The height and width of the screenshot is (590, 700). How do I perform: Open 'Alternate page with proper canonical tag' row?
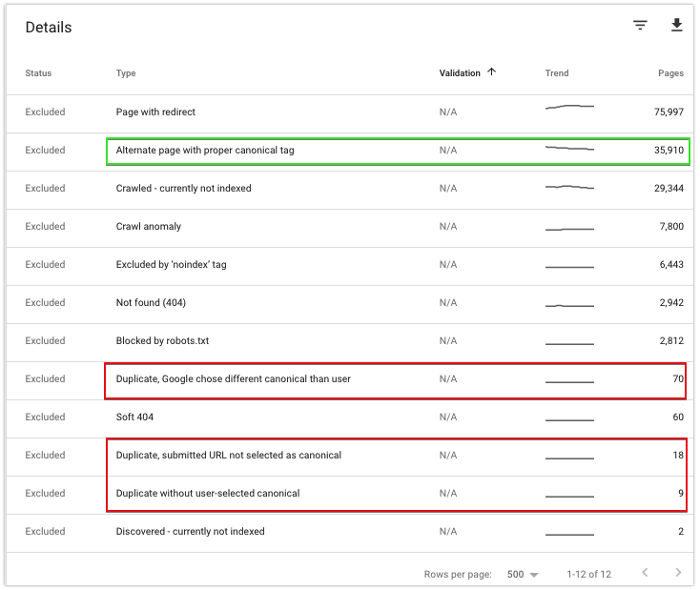[205, 151]
